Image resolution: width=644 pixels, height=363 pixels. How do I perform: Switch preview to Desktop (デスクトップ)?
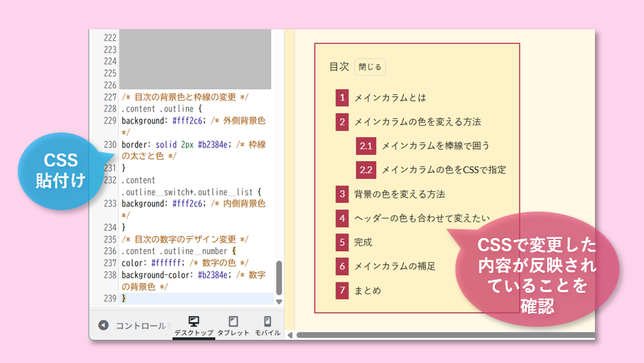tap(194, 326)
